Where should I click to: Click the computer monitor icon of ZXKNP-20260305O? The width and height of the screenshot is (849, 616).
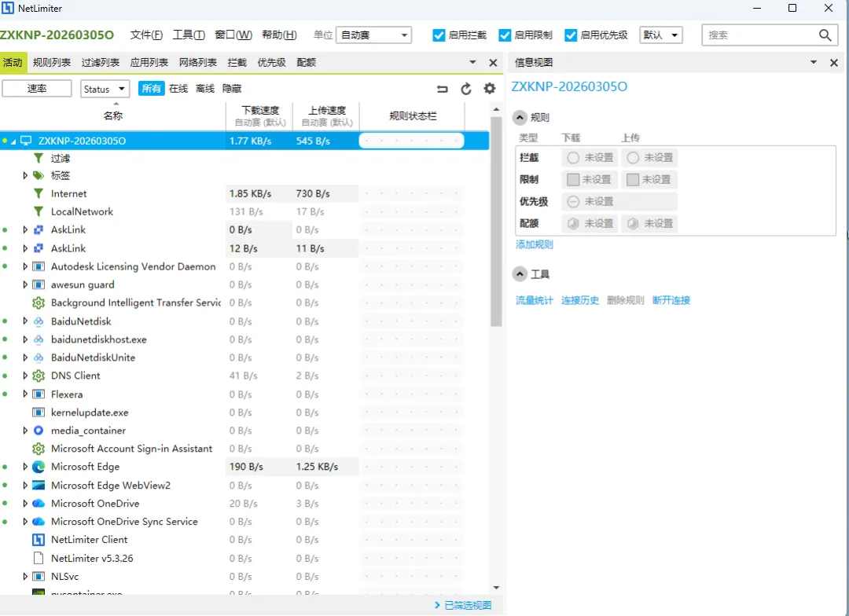pos(25,141)
